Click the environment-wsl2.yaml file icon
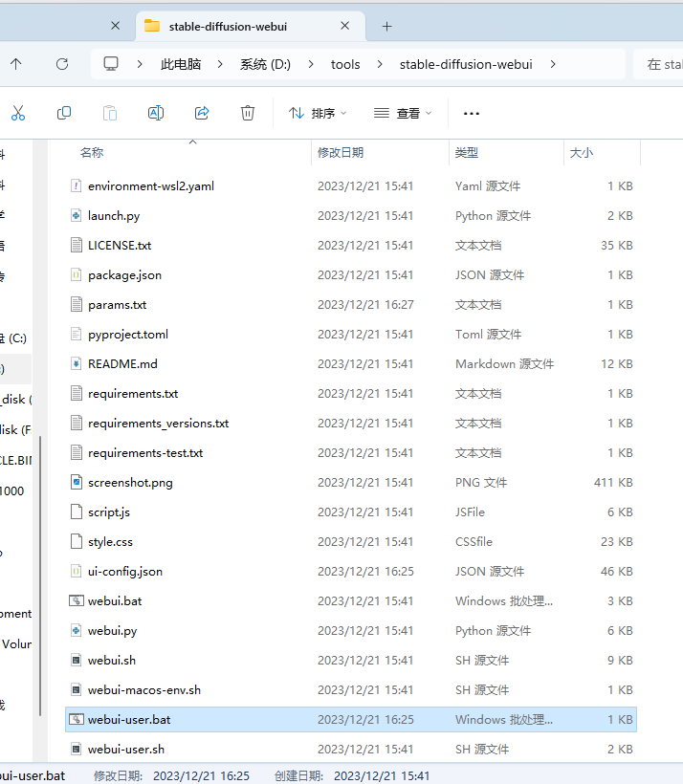This screenshot has width=683, height=784. click(77, 186)
